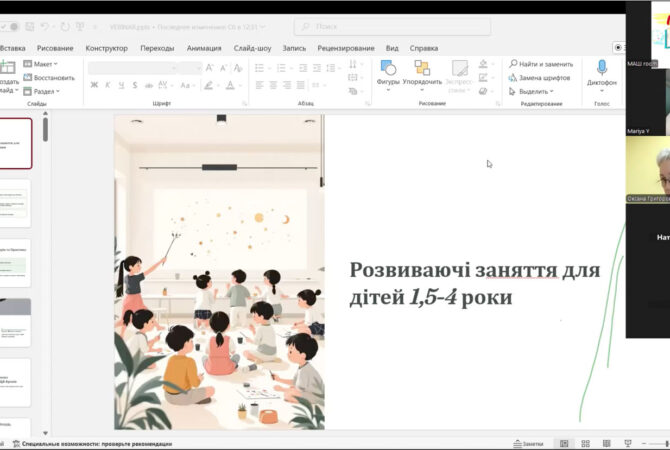Open Notes (Заметки) in status bar
Viewport: 670px width, 450px height.
click(x=527, y=443)
